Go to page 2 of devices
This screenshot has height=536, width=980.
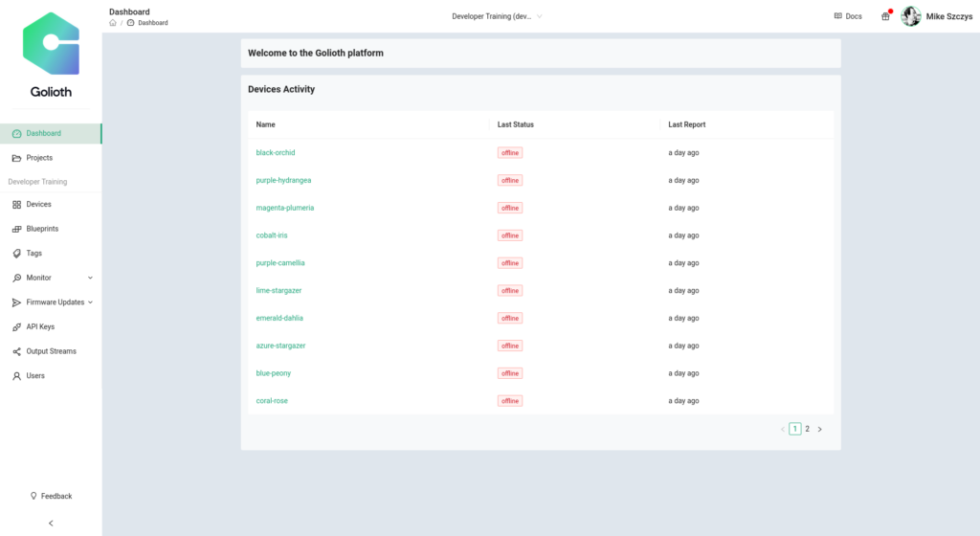point(807,429)
